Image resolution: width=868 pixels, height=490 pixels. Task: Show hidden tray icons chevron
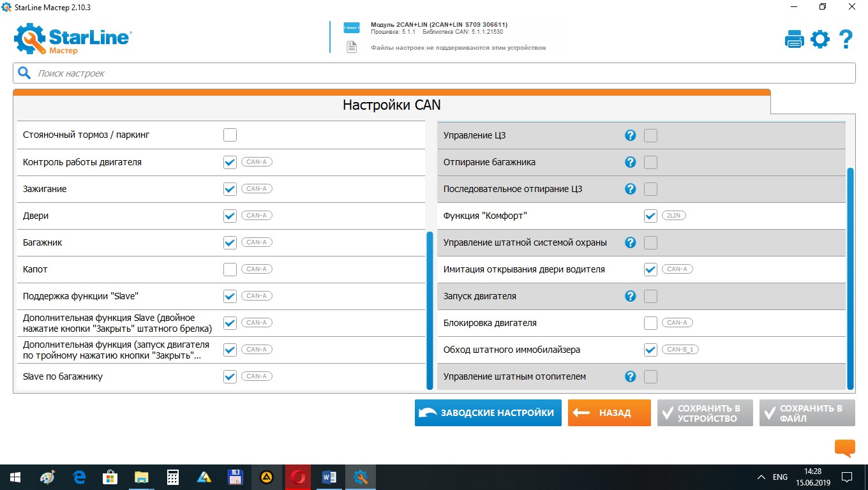click(761, 477)
